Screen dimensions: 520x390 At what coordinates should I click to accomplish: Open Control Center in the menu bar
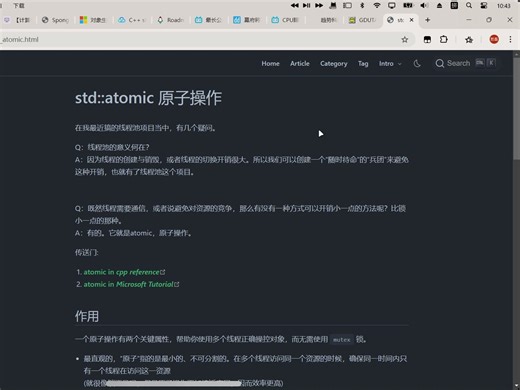484,5
